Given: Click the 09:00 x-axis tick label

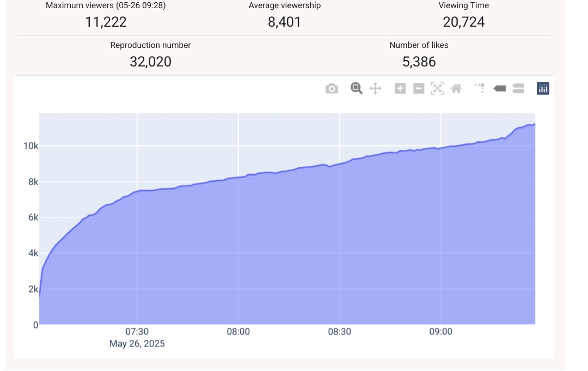Looking at the screenshot, I should coord(440,332).
